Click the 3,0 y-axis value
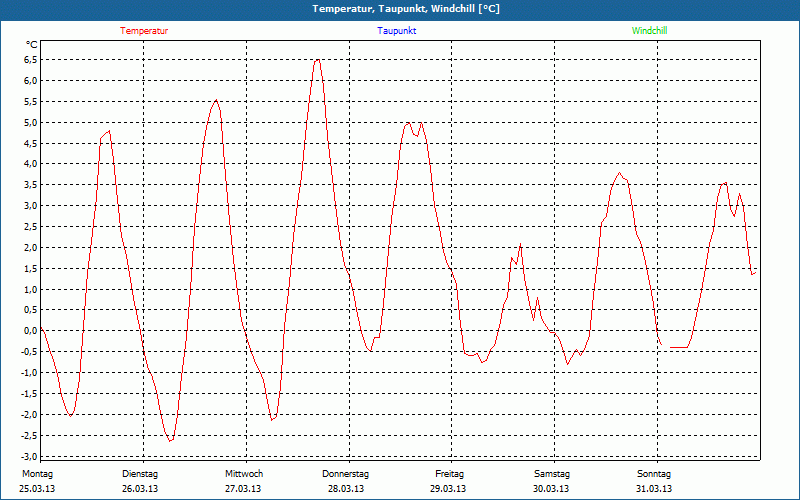Image resolution: width=800 pixels, height=500 pixels. (31, 206)
